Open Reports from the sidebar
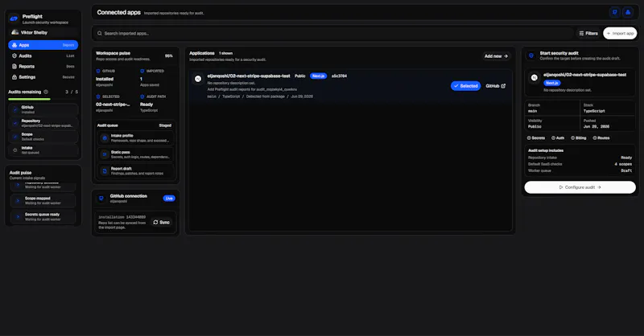The image size is (644, 336). [x=43, y=67]
